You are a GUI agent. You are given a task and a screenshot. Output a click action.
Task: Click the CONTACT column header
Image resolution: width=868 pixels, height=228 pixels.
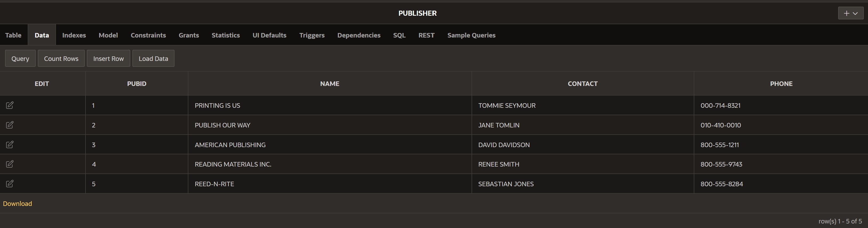tap(583, 83)
